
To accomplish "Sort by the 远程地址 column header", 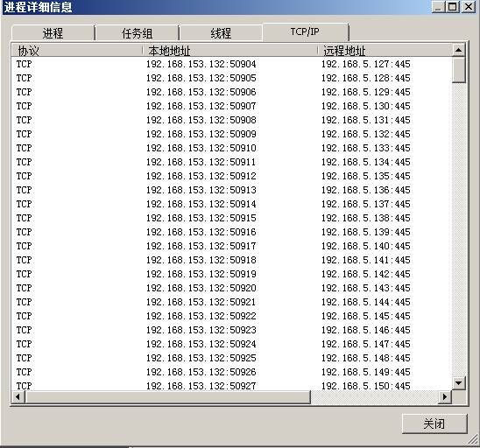I will [x=385, y=51].
